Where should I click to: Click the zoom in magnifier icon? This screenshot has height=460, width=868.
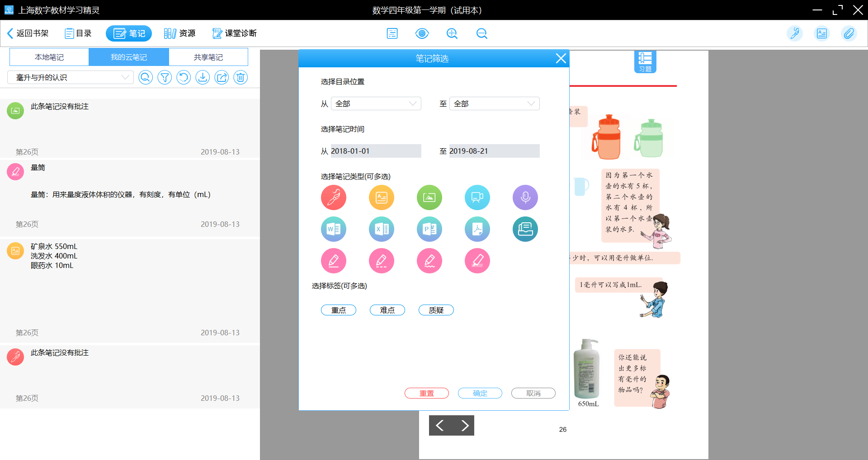(x=452, y=33)
